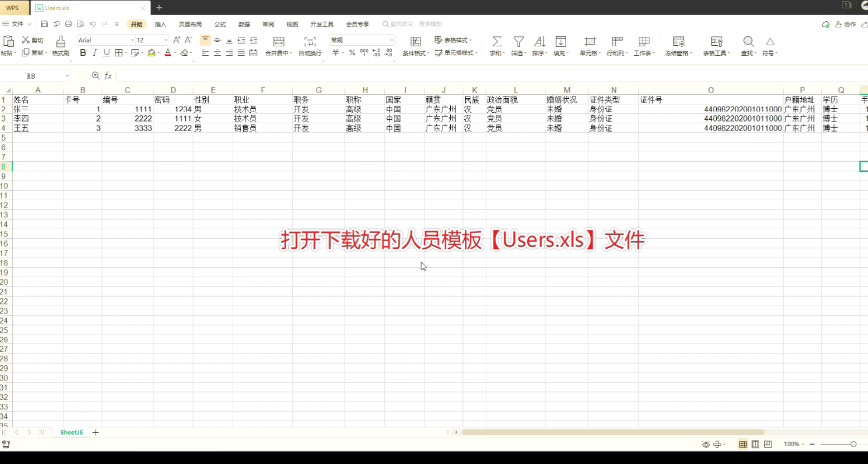Add a new sheet with plus button

coord(96,433)
